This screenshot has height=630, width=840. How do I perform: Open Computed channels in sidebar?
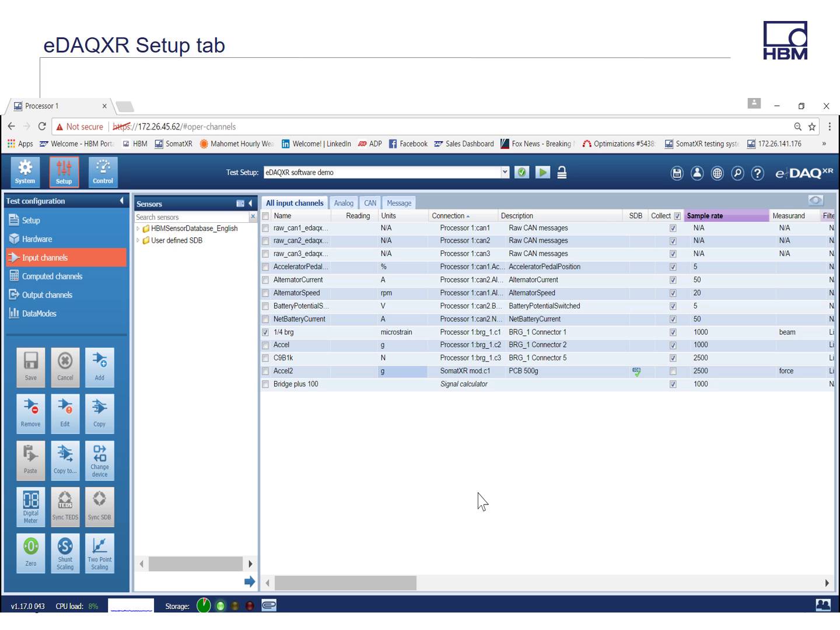coord(66,276)
